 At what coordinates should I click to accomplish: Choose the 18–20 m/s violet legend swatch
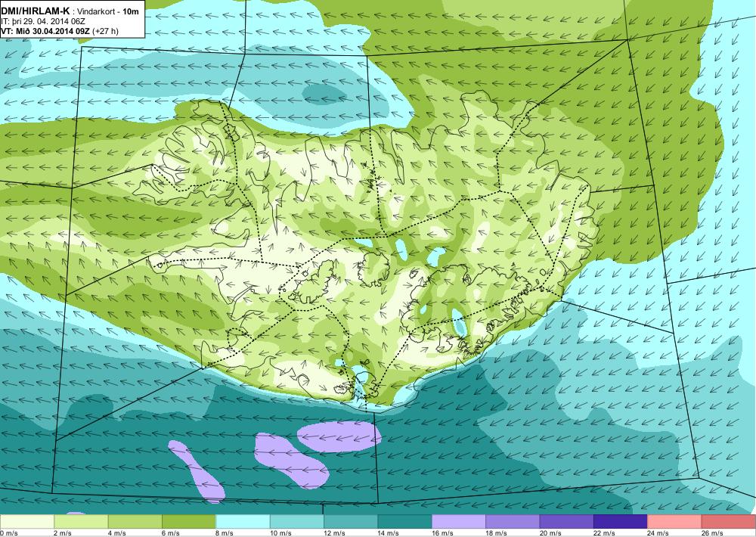513,522
